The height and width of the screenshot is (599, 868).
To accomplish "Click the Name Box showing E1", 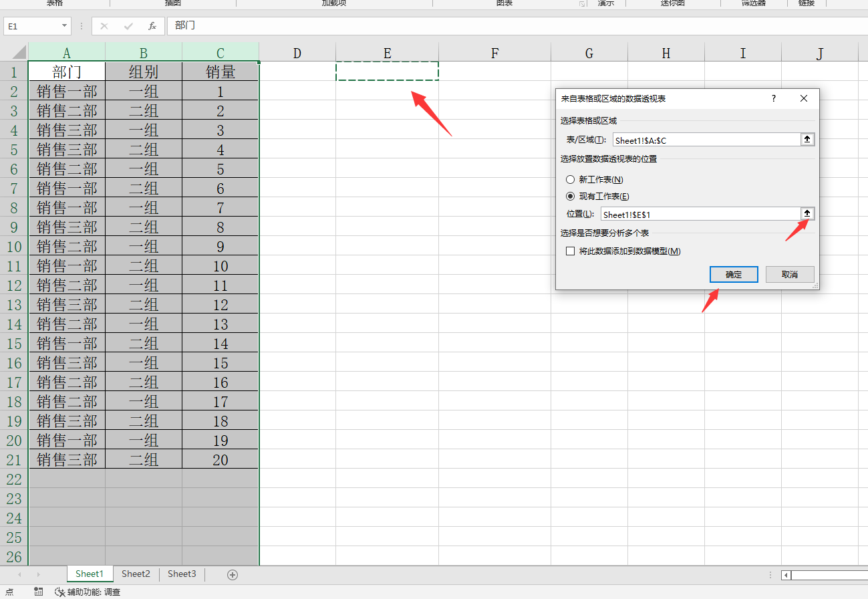I will coord(31,26).
